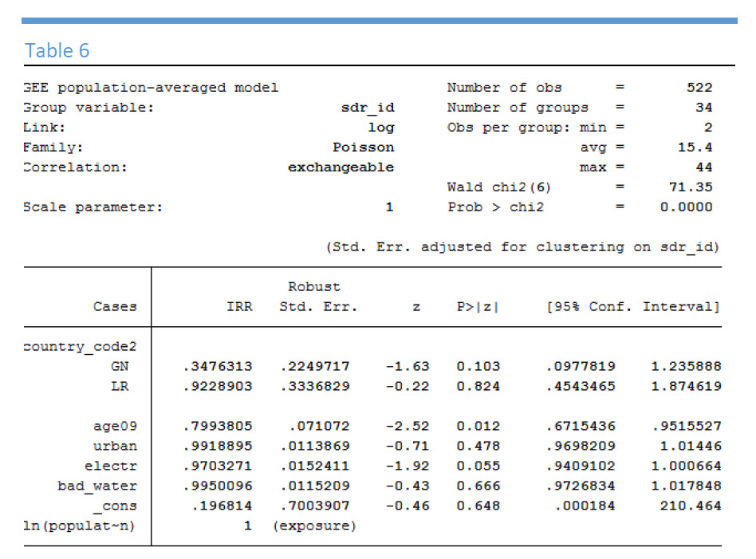Screen dimensions: 756x559
Task: Click Number of groups value 34
Action: pos(704,107)
